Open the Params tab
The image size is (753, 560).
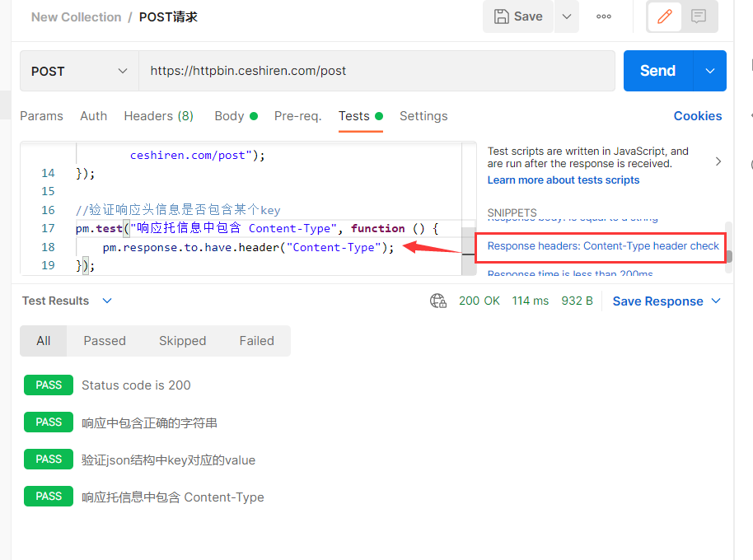pyautogui.click(x=41, y=116)
